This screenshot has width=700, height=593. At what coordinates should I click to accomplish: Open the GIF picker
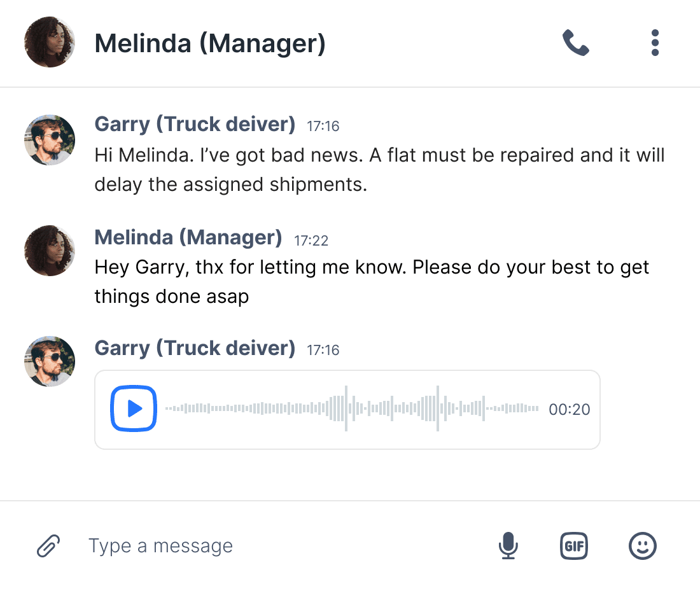coord(573,546)
